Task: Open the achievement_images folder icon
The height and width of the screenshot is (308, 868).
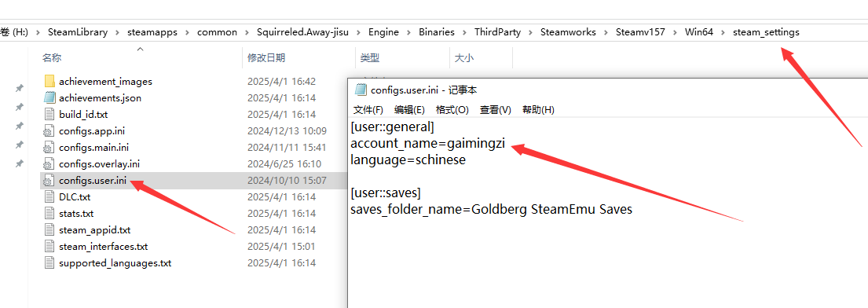Action: point(49,82)
